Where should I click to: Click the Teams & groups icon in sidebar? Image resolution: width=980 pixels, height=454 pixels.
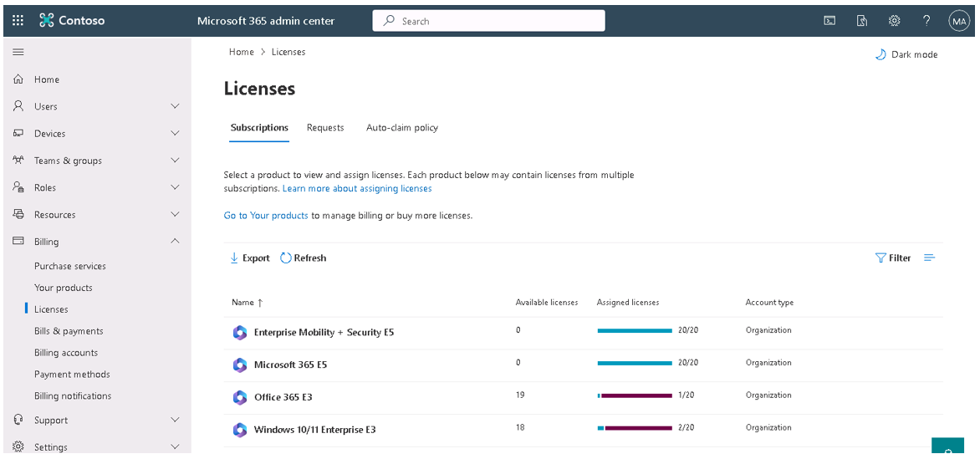click(18, 160)
